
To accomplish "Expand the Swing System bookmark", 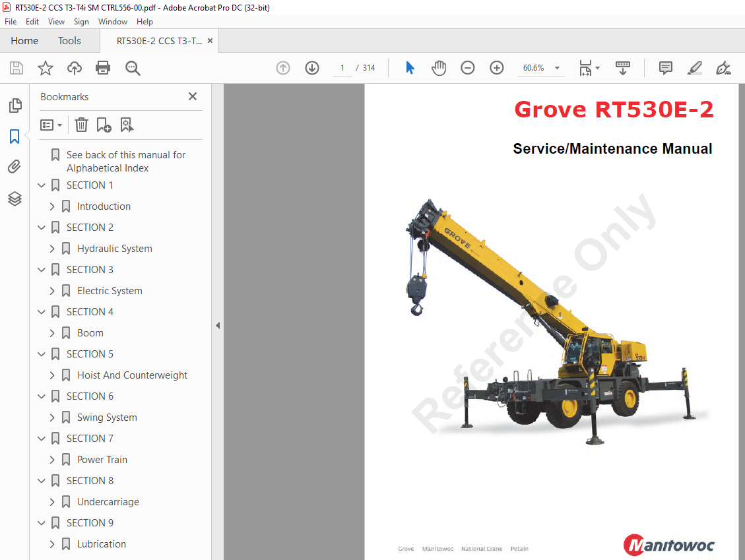I will 52,418.
